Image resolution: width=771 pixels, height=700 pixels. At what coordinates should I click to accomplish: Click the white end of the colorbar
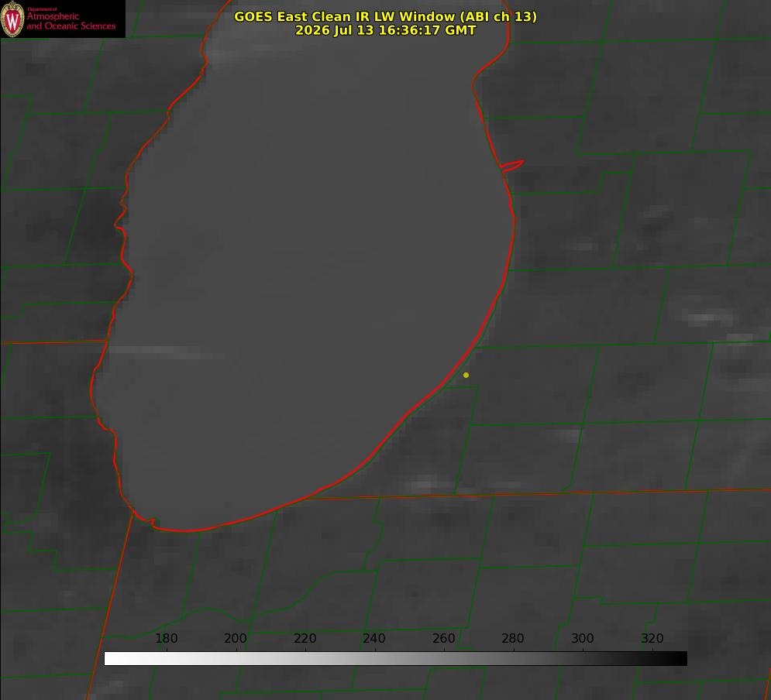tap(112, 659)
